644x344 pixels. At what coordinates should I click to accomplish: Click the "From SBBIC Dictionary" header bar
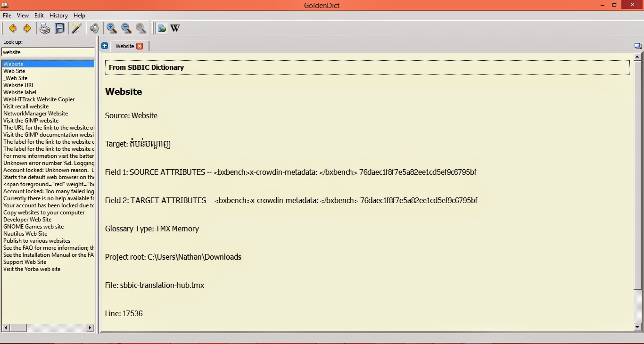pos(367,67)
